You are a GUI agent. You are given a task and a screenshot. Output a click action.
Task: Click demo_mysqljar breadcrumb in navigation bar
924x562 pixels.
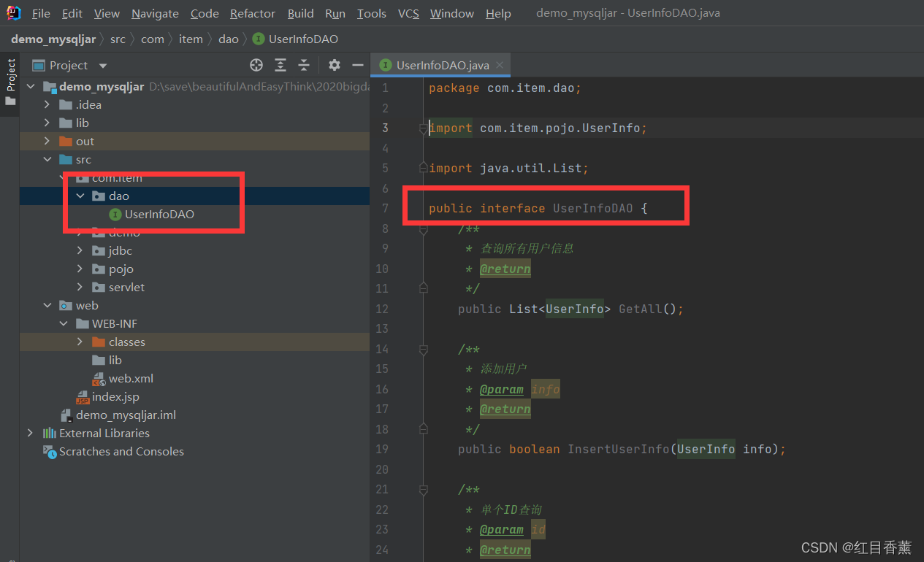53,39
